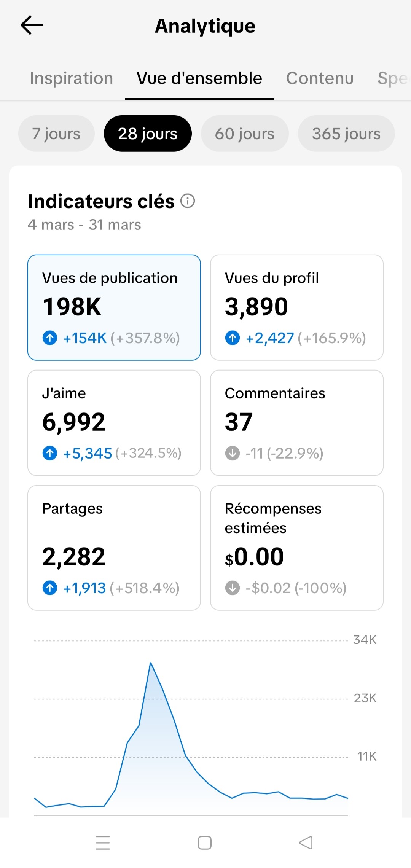Switch to the Inspiration tab
The image size is (411, 868).
(72, 78)
